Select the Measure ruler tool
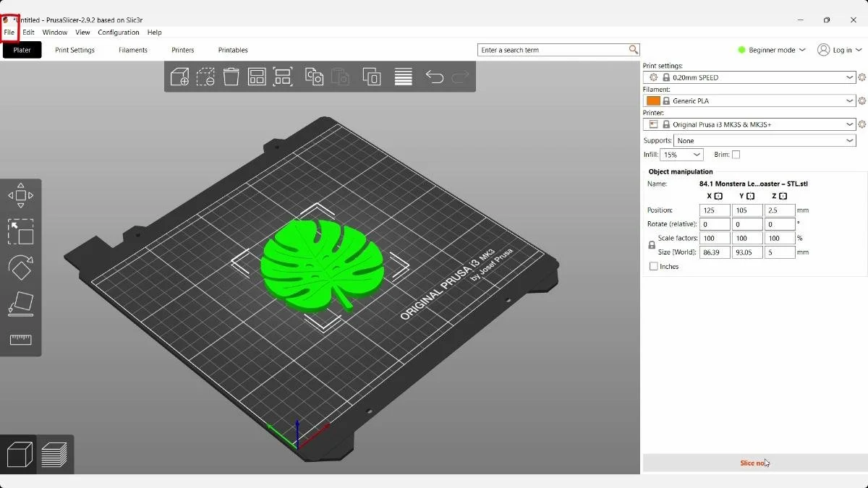The height and width of the screenshot is (488, 868). tap(21, 339)
